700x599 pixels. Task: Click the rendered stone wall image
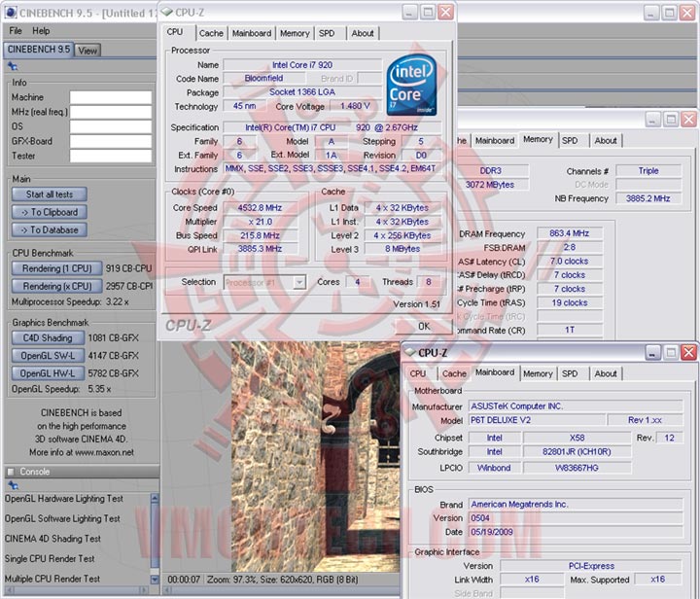pyautogui.click(x=315, y=457)
